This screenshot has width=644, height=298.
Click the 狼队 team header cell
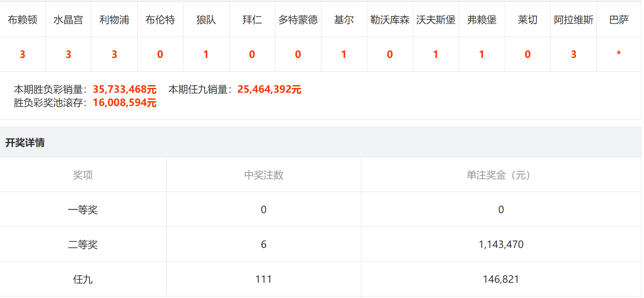206,20
